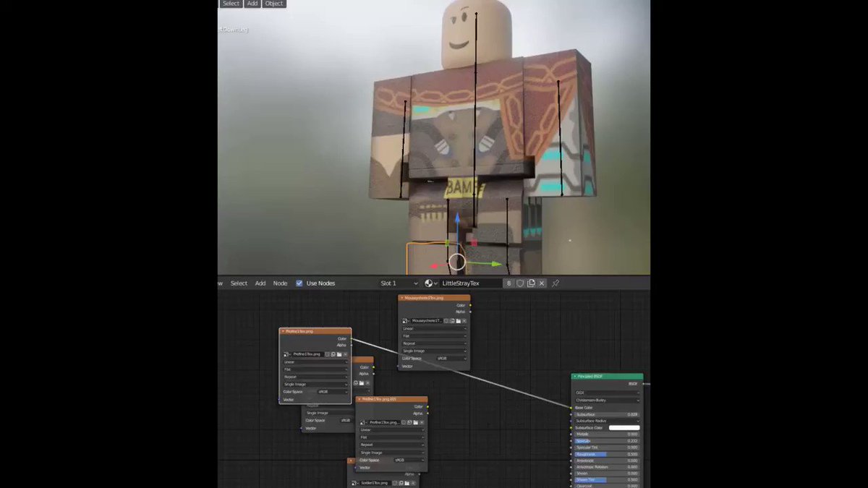Open image folder icon in Mouseychere1Tex node
868x488 pixels.
[459, 321]
